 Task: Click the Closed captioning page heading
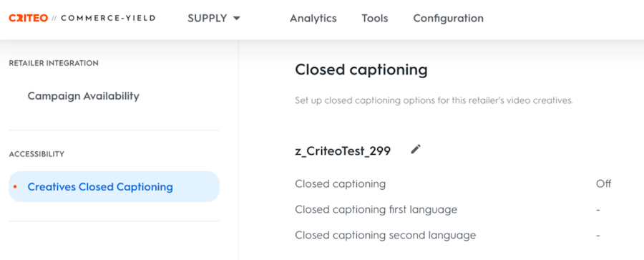click(x=361, y=70)
